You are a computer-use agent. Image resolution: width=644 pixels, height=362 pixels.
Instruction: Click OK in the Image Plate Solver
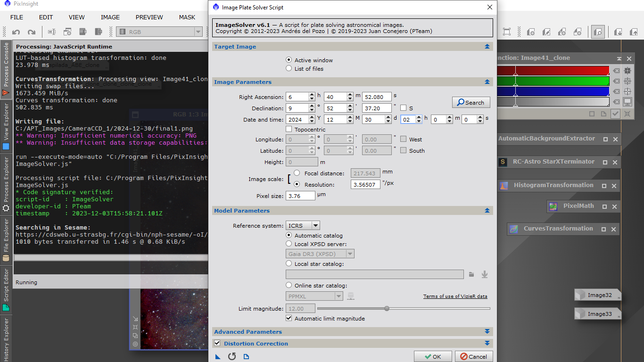[433, 356]
